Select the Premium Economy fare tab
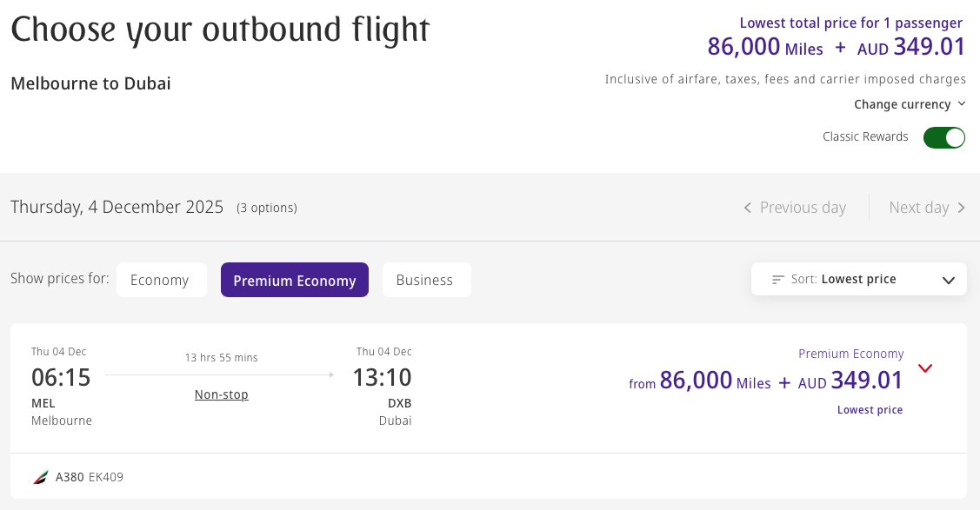Viewport: 980px width, 510px height. pos(295,280)
